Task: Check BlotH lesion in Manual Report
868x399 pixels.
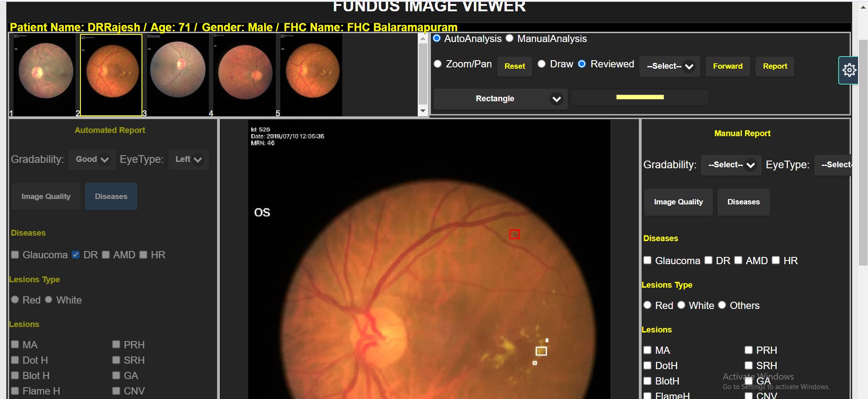Action: point(647,381)
